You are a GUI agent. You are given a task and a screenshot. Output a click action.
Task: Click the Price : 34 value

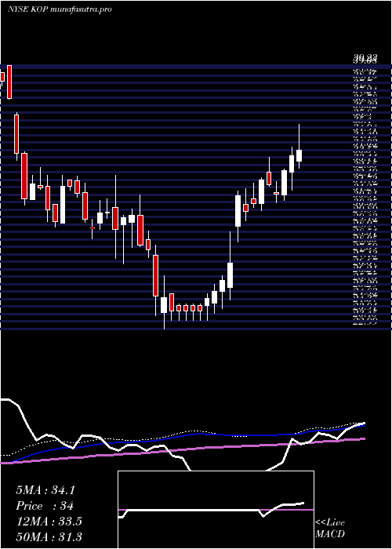pos(45,506)
